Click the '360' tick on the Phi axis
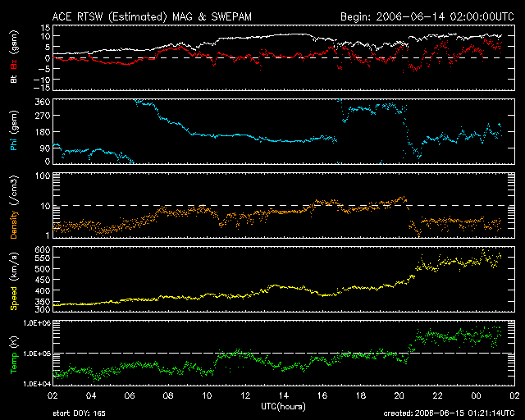Image resolution: width=525 pixels, height=420 pixels. click(43, 103)
